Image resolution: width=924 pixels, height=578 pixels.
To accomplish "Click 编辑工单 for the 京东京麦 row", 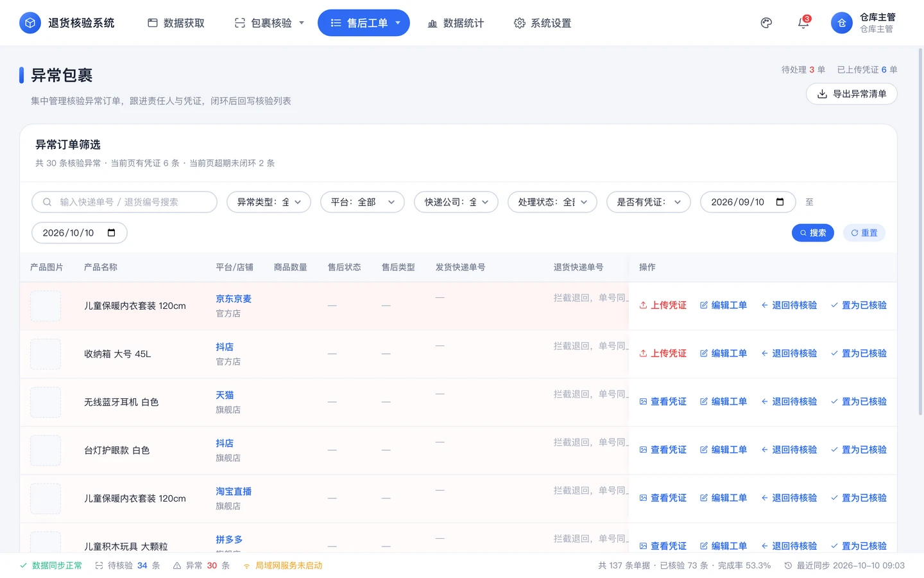I will pyautogui.click(x=723, y=305).
